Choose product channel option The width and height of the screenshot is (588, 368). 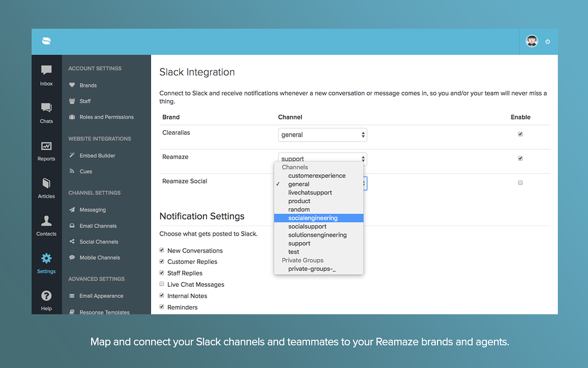319,201
